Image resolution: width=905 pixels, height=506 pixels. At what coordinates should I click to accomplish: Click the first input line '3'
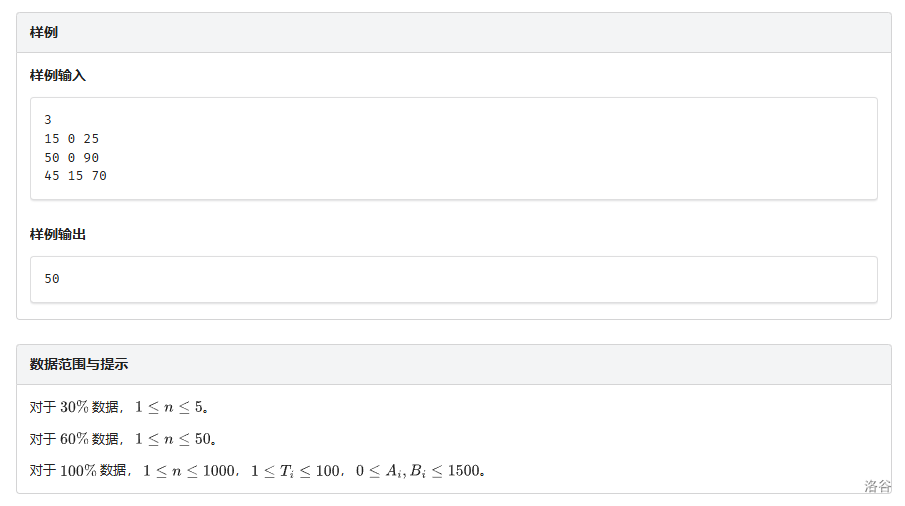[x=48, y=120]
